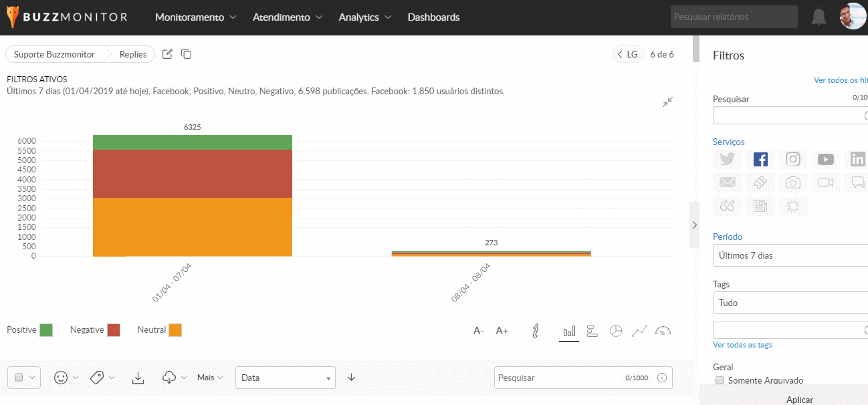Toggle the Somente Arquivado checkbox
Viewport: 868px width, 405px height.
(x=720, y=380)
